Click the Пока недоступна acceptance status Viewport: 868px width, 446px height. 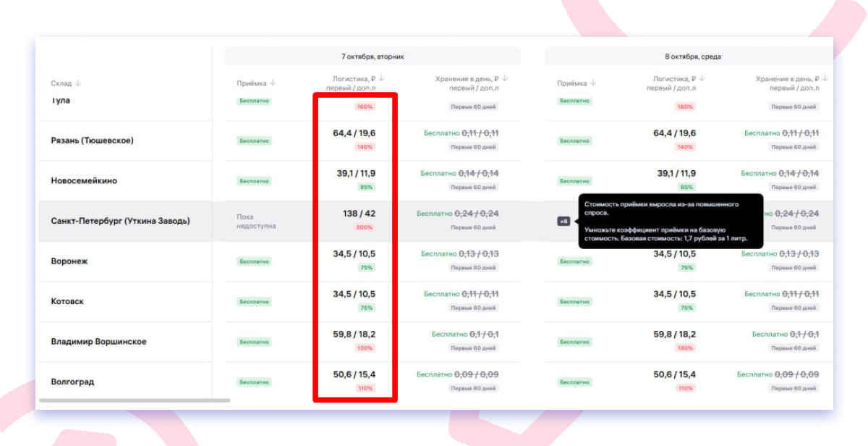tap(256, 221)
